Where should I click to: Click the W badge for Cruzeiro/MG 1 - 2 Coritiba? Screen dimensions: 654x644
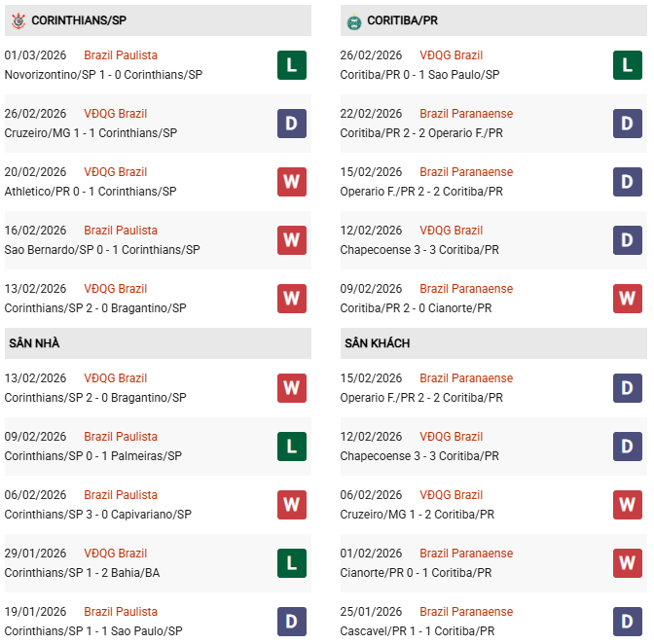(628, 505)
